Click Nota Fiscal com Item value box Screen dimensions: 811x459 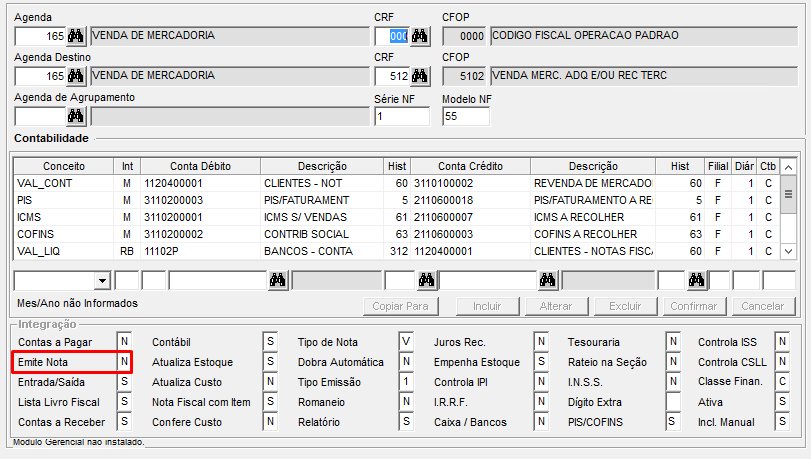[270, 402]
